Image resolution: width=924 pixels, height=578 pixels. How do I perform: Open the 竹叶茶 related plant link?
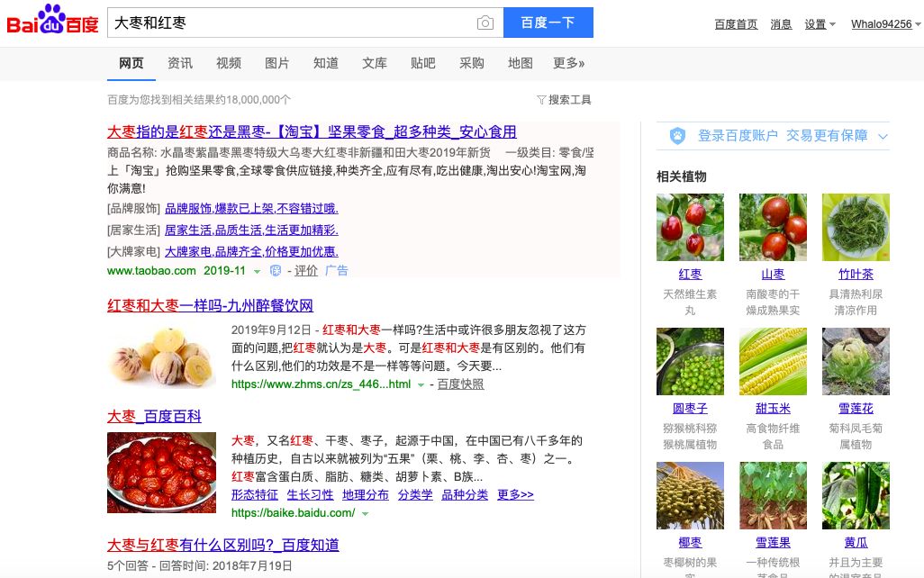pos(856,275)
